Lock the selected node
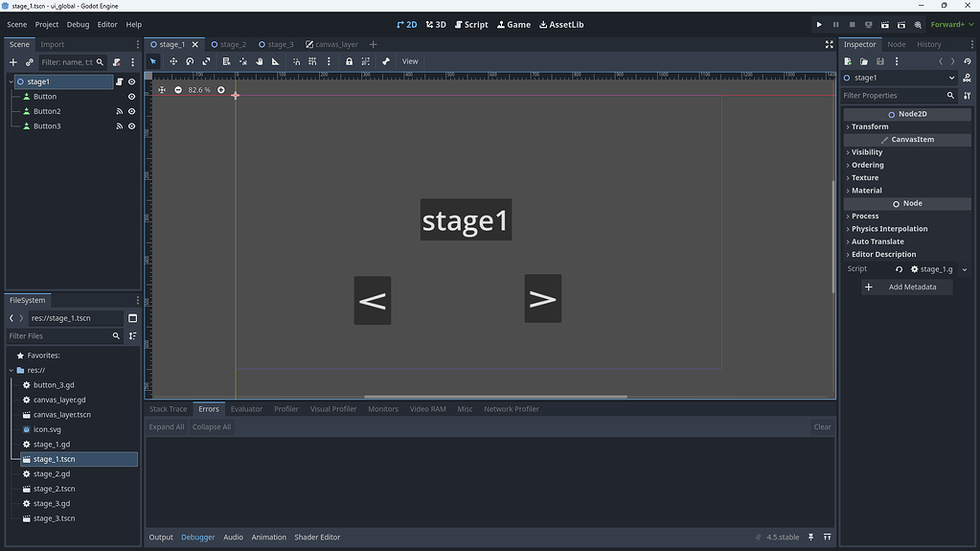This screenshot has height=551, width=980. [x=349, y=61]
